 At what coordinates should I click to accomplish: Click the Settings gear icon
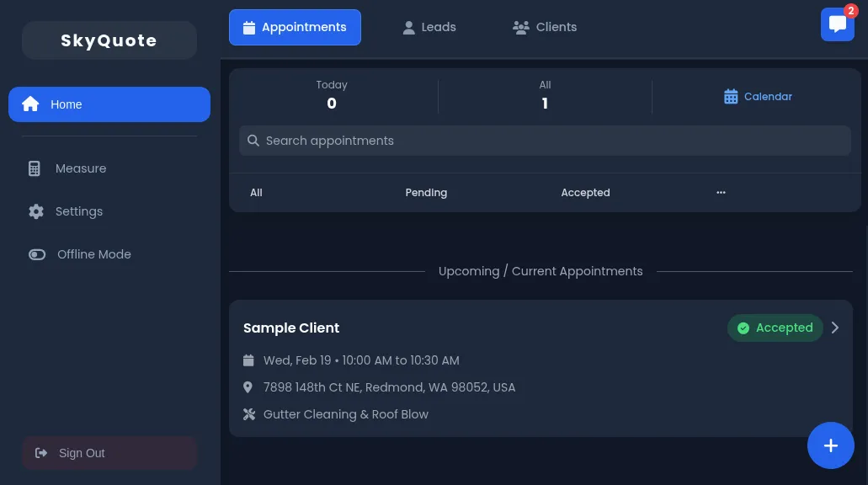click(36, 211)
